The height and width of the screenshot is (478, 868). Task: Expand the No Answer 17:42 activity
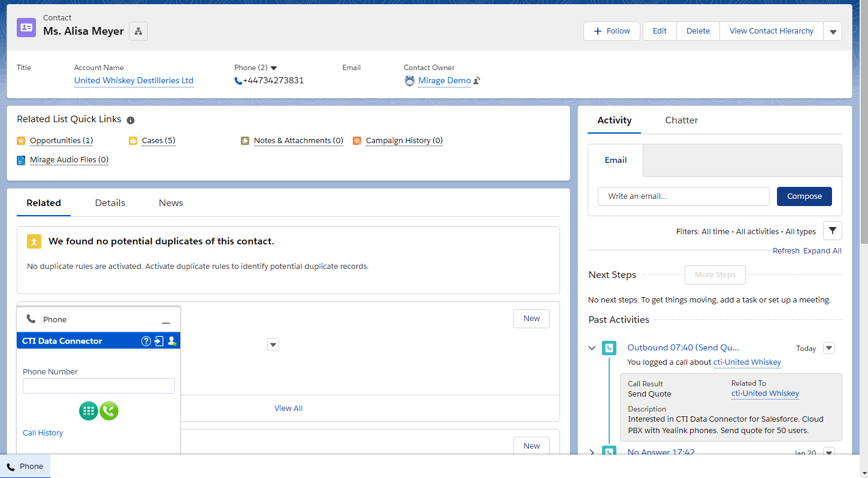[592, 452]
